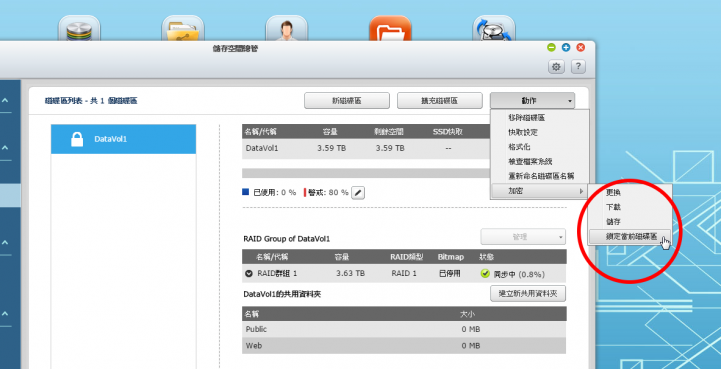Image resolution: width=721 pixels, height=369 pixels.
Task: Click the 已停用 Bitmap cell
Action: [x=450, y=274]
